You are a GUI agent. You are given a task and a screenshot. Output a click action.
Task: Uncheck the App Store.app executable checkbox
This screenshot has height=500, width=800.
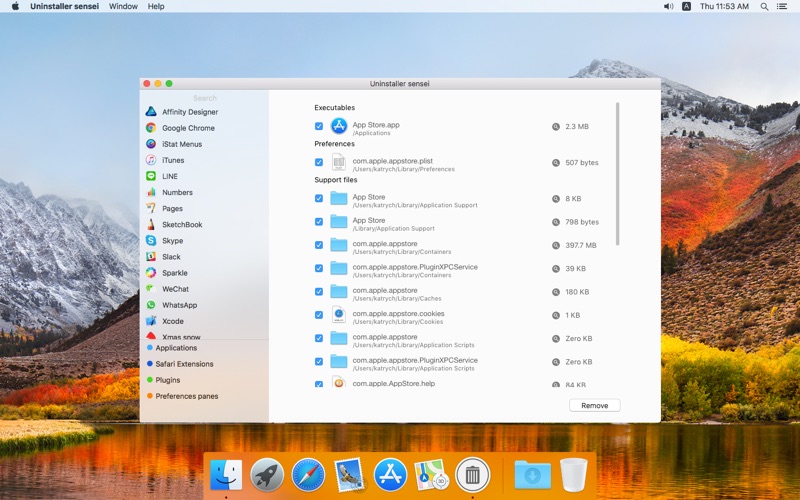click(x=319, y=127)
